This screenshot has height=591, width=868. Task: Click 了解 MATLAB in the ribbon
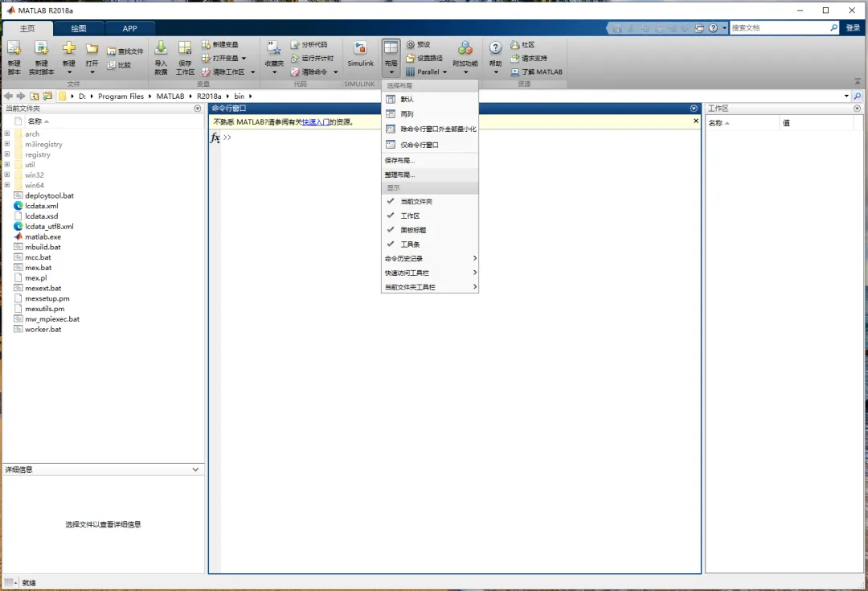coord(536,72)
